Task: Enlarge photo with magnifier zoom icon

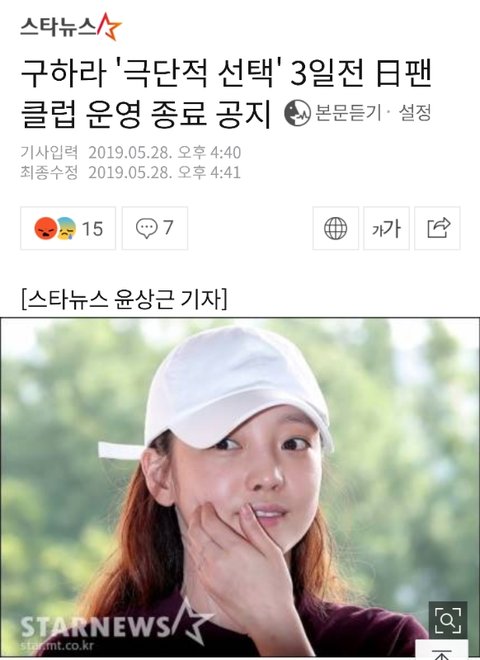Action: (x=448, y=620)
